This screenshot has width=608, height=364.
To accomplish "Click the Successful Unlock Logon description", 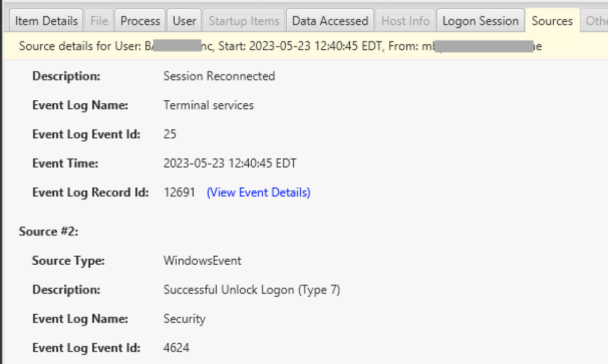I will (x=252, y=290).
